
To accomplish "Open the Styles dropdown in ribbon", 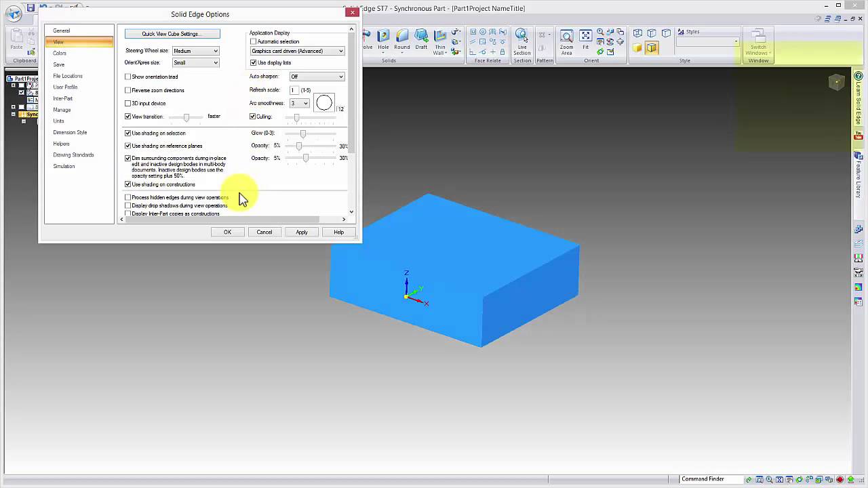I will pyautogui.click(x=707, y=42).
